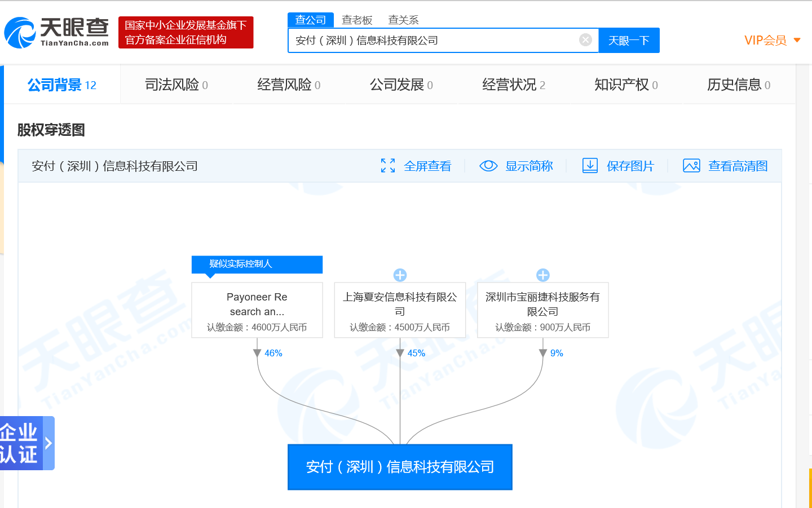The height and width of the screenshot is (508, 812).
Task: Open the 经营状况 tab
Action: click(x=514, y=85)
